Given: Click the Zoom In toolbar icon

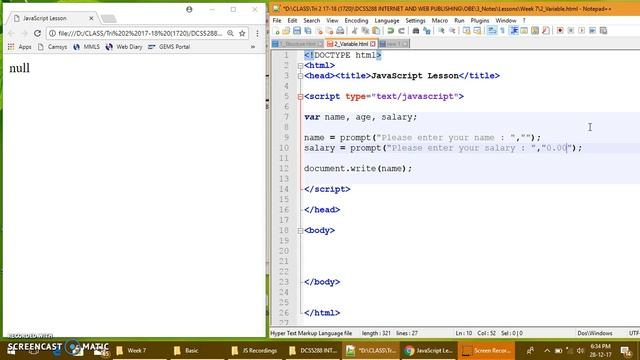Looking at the screenshot, I should pos(441,31).
